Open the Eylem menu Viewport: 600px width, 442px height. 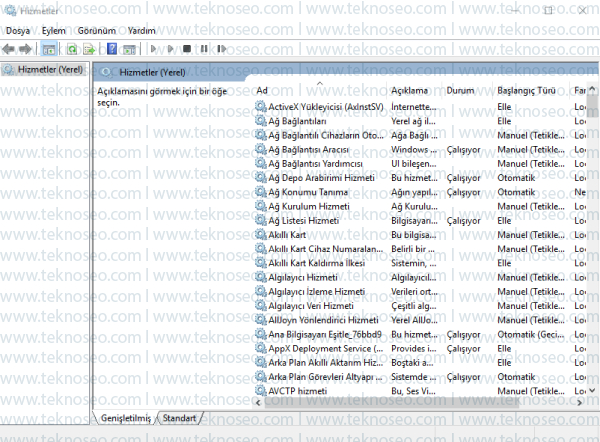click(54, 31)
